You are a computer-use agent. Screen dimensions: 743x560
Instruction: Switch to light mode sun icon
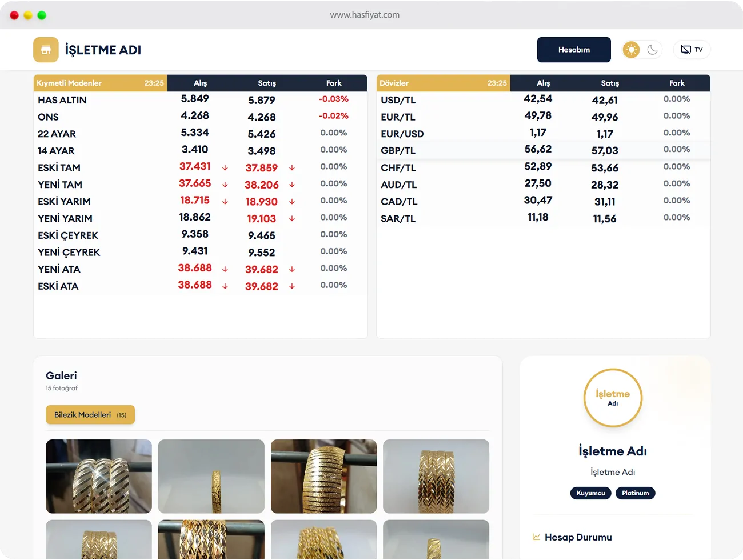631,50
